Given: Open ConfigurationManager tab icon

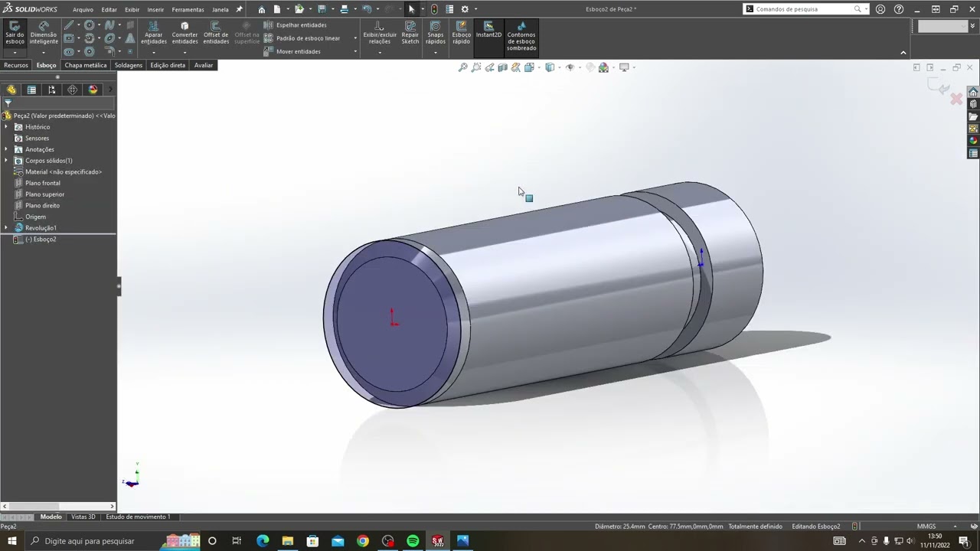Looking at the screenshot, I should (52, 90).
